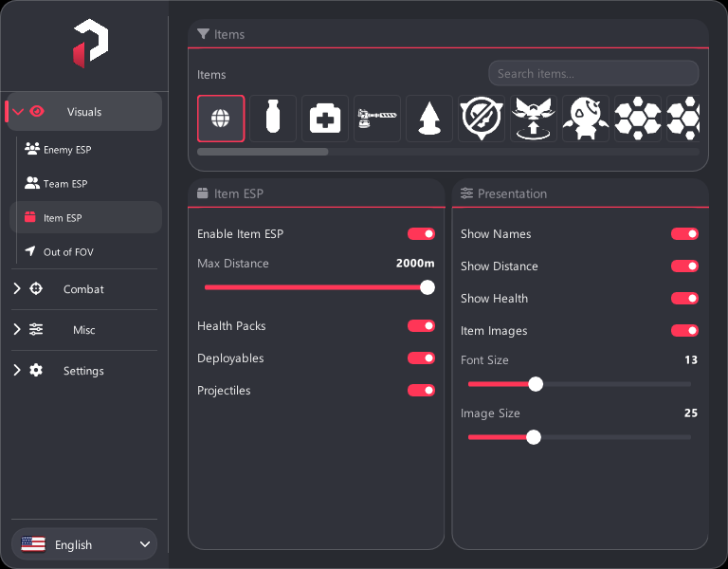Viewport: 728px width, 569px height.
Task: Open the Item ESP page
Action: point(86,217)
